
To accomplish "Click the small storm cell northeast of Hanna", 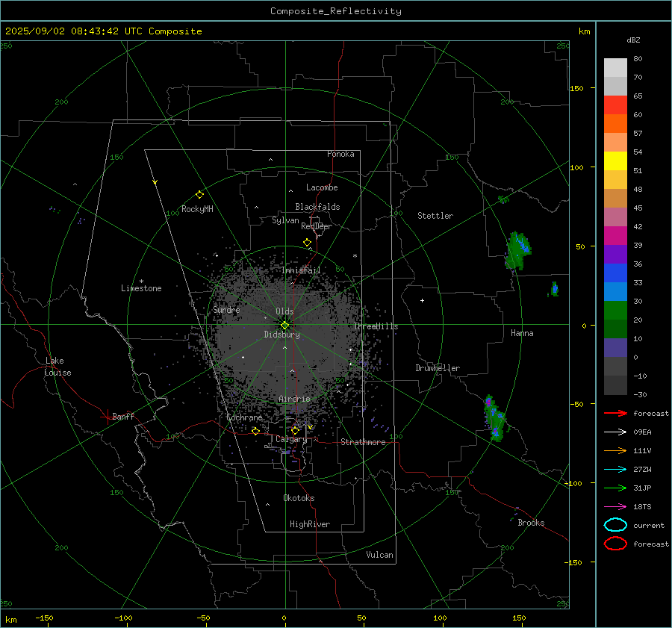I will coord(554,289).
